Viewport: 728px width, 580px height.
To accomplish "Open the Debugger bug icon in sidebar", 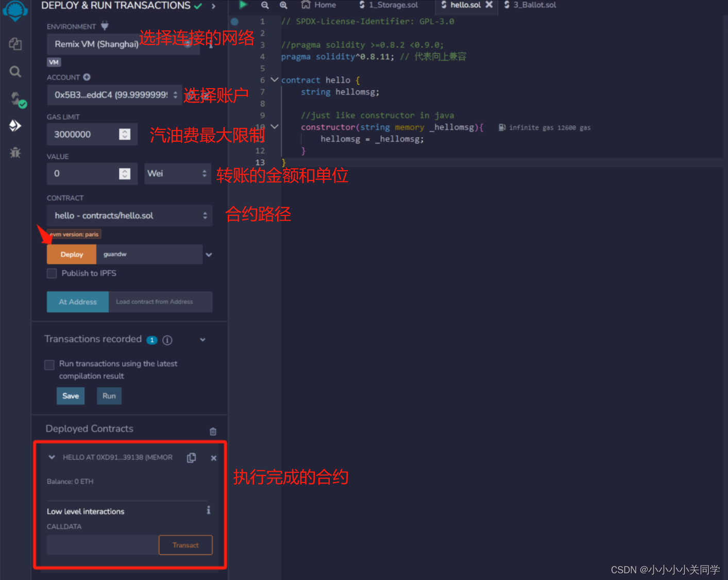I will click(15, 152).
